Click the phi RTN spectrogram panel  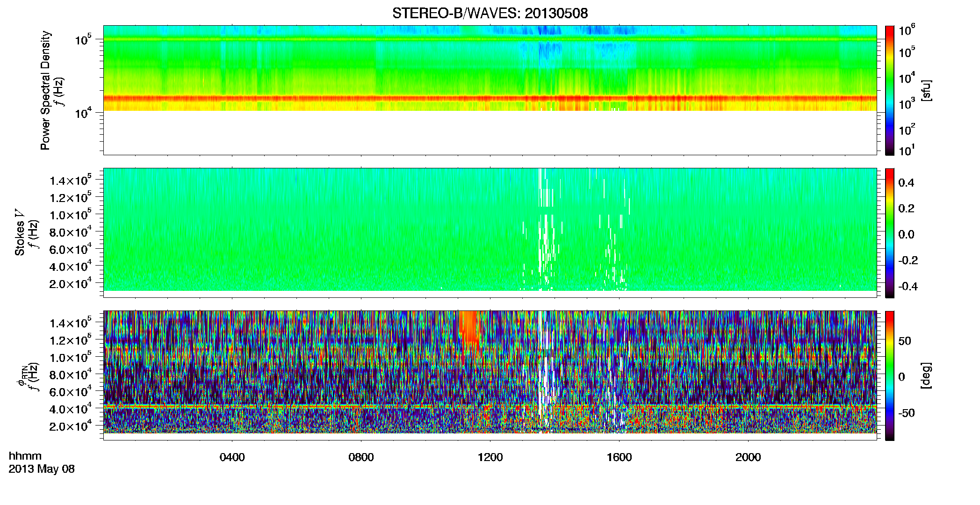(490, 375)
